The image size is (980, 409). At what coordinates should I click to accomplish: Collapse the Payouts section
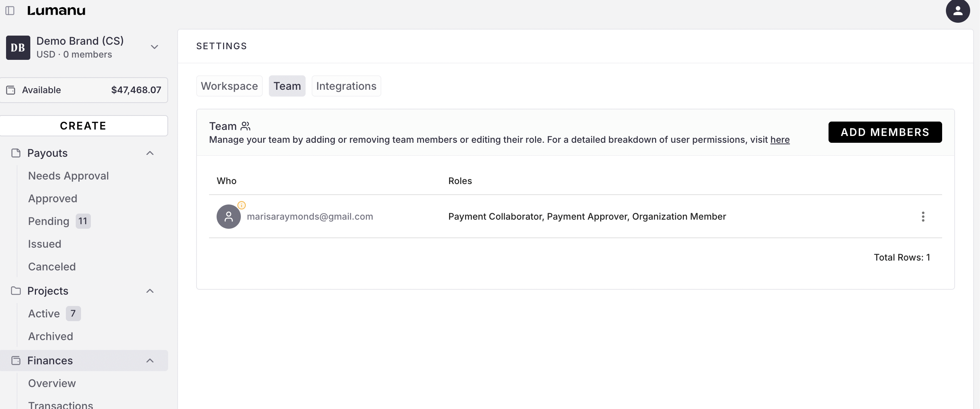[x=150, y=153]
